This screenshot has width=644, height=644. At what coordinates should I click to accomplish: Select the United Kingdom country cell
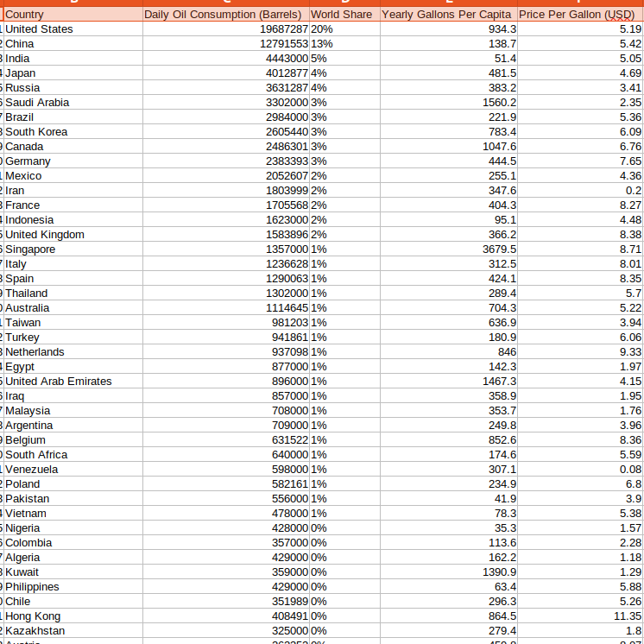pyautogui.click(x=73, y=235)
